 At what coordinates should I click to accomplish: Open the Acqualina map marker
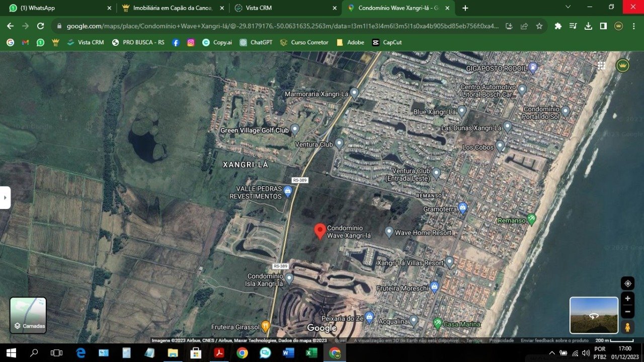pyautogui.click(x=414, y=320)
